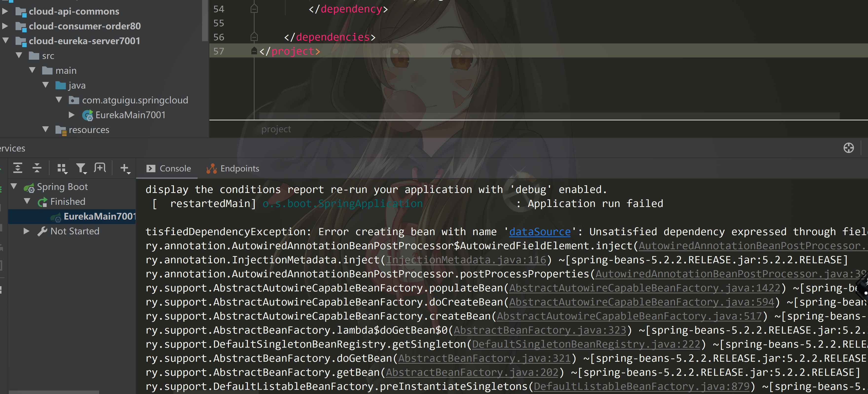This screenshot has width=868, height=394.
Task: Toggle fold marker at line 56
Action: coord(254,37)
